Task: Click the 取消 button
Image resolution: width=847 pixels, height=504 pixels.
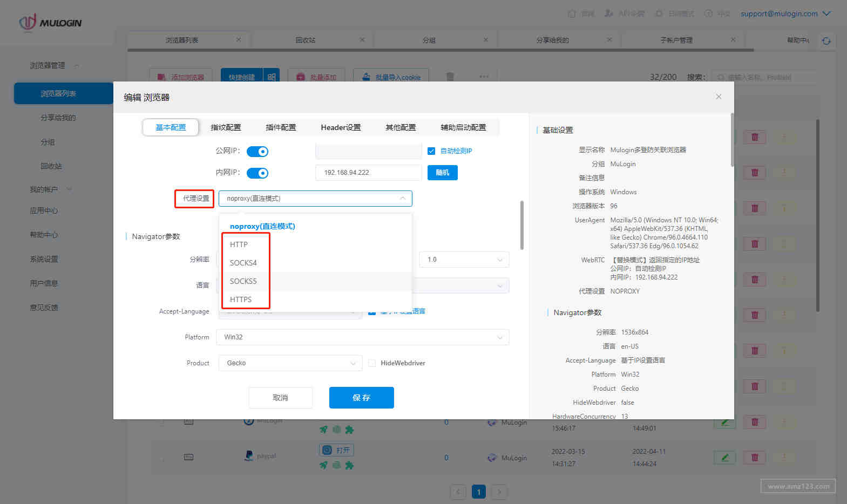Action: click(x=281, y=398)
